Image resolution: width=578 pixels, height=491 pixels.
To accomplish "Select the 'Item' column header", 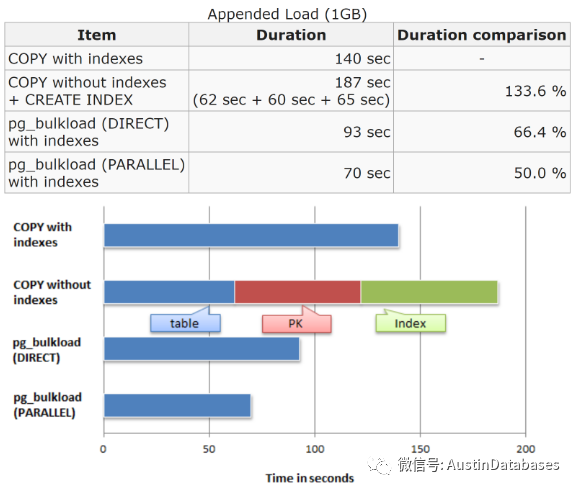I will coord(97,35).
